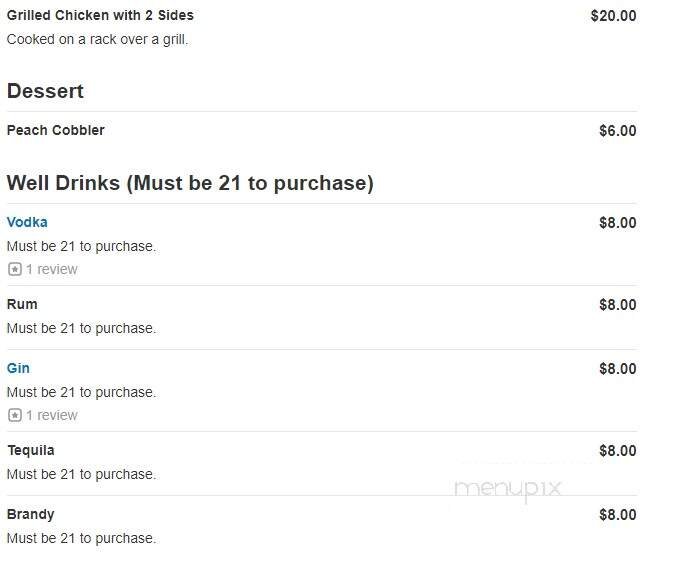The image size is (687, 571).
Task: Open the "1 review" text under Gin
Action: [x=51, y=415]
